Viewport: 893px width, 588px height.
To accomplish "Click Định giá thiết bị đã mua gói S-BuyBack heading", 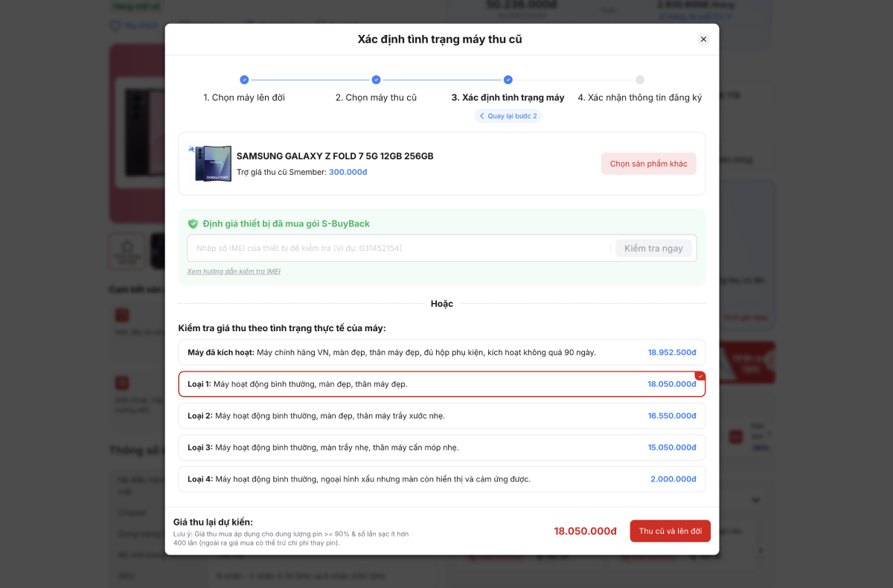I will (x=286, y=223).
